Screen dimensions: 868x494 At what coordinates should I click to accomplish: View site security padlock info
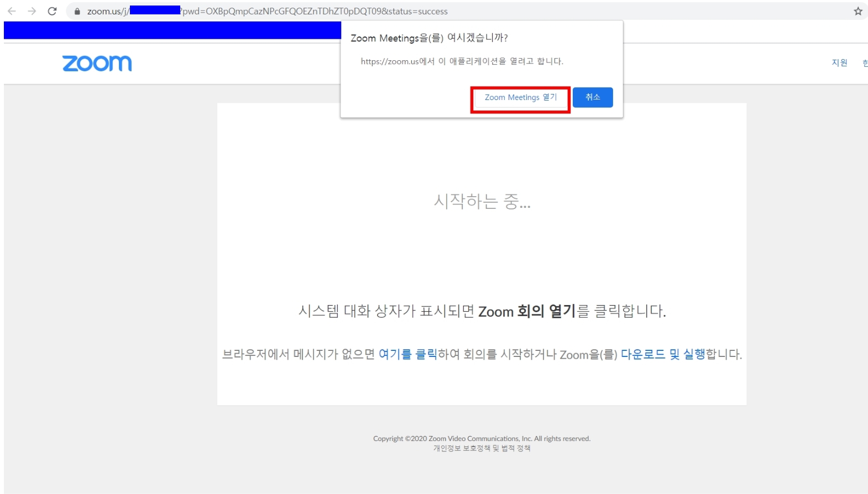pos(77,11)
